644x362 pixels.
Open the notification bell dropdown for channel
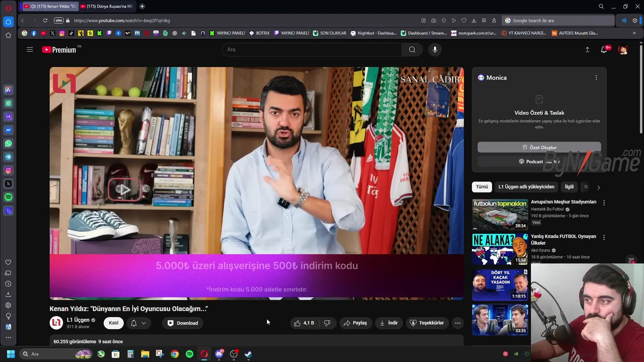pyautogui.click(x=138, y=323)
